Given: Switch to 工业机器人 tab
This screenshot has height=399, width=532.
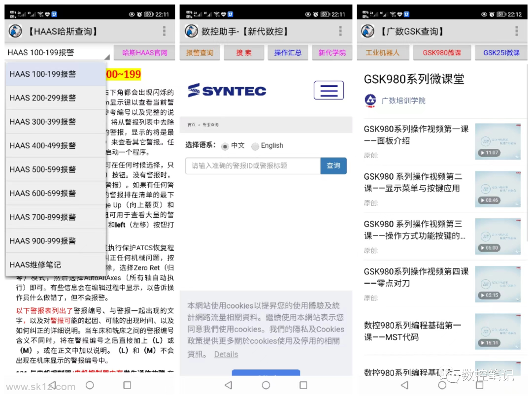Looking at the screenshot, I should pos(383,53).
